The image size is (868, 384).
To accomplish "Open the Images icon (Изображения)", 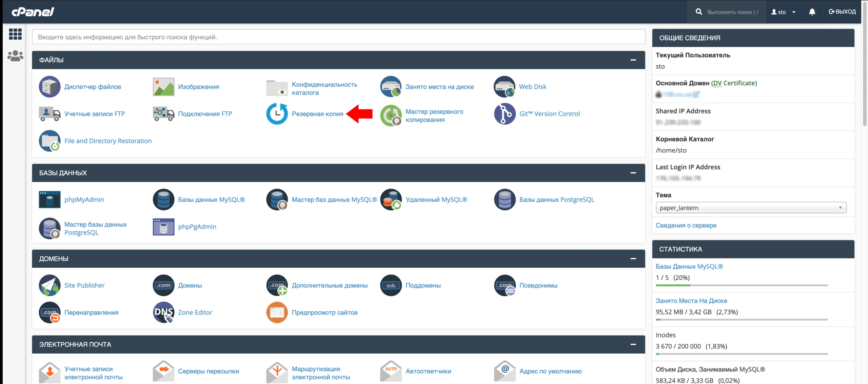I will click(163, 87).
